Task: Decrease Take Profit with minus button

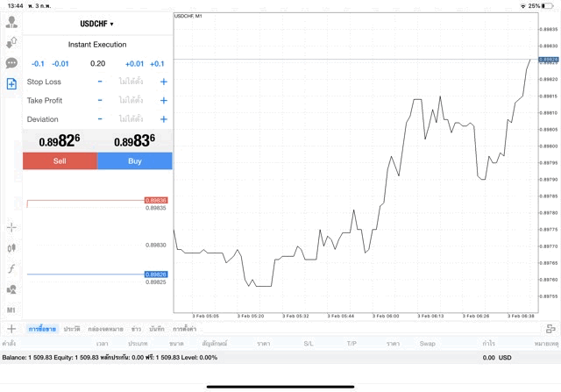Action: 100,101
